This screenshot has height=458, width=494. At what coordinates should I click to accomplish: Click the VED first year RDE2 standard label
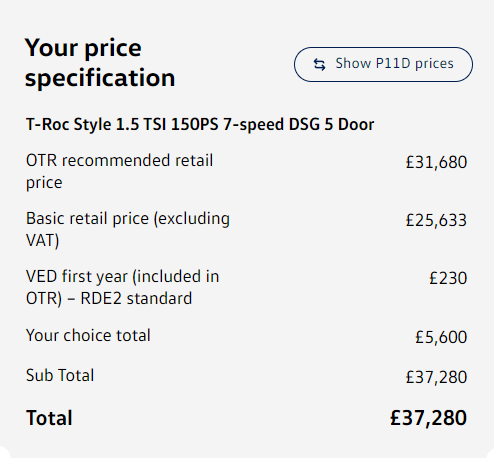pos(123,287)
